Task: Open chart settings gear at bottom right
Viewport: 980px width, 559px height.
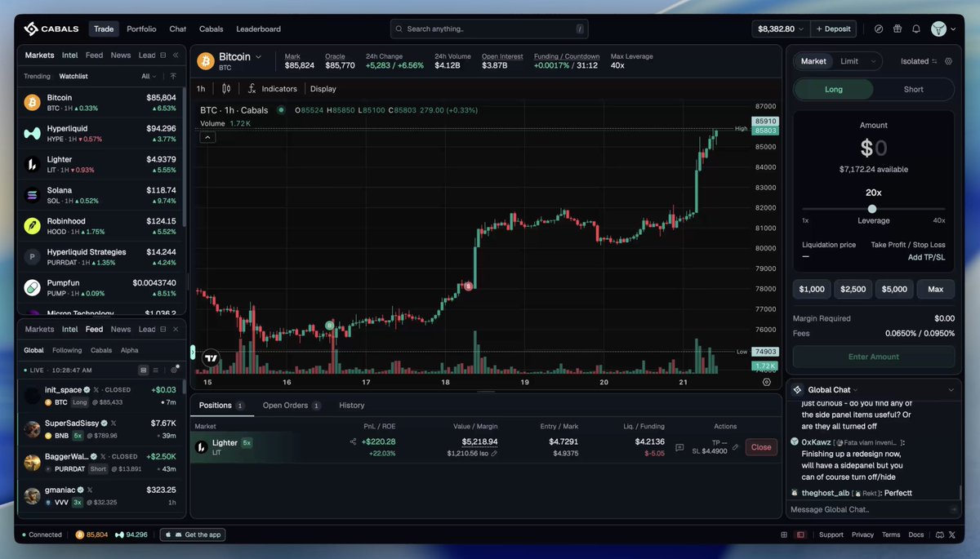Action: tap(767, 381)
